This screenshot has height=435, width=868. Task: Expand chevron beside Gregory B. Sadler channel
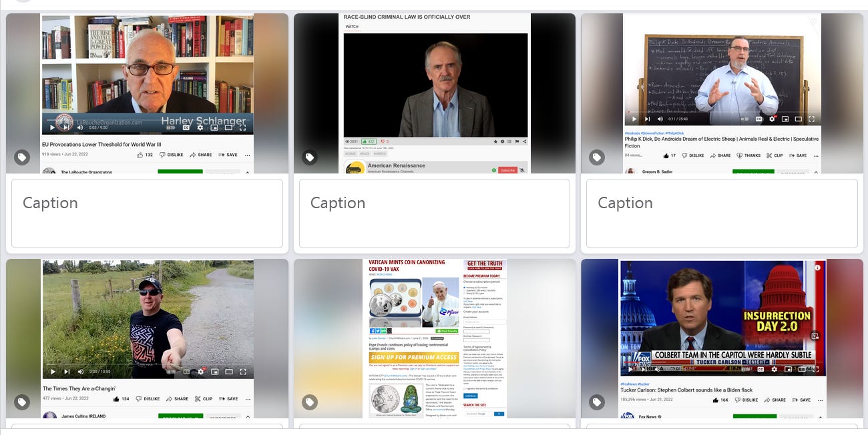(816, 172)
